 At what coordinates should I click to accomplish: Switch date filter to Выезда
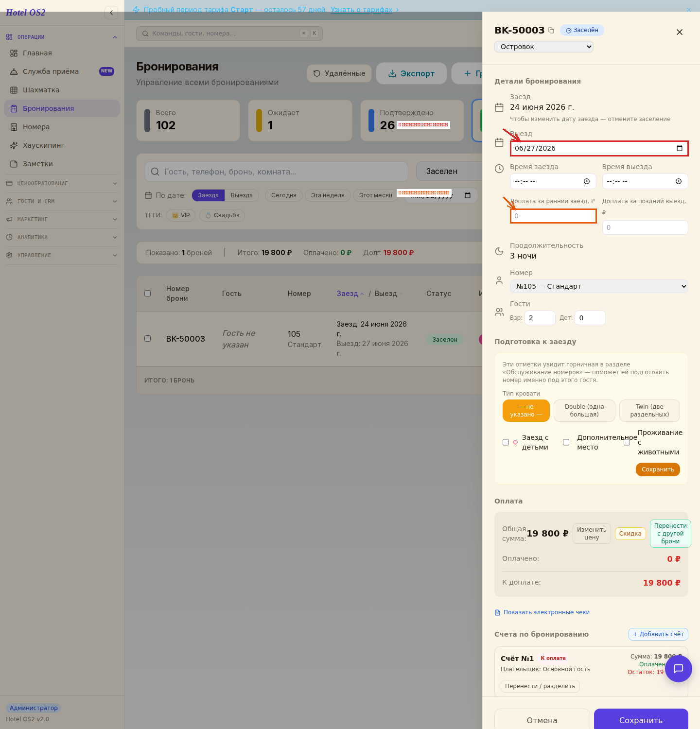(x=242, y=195)
